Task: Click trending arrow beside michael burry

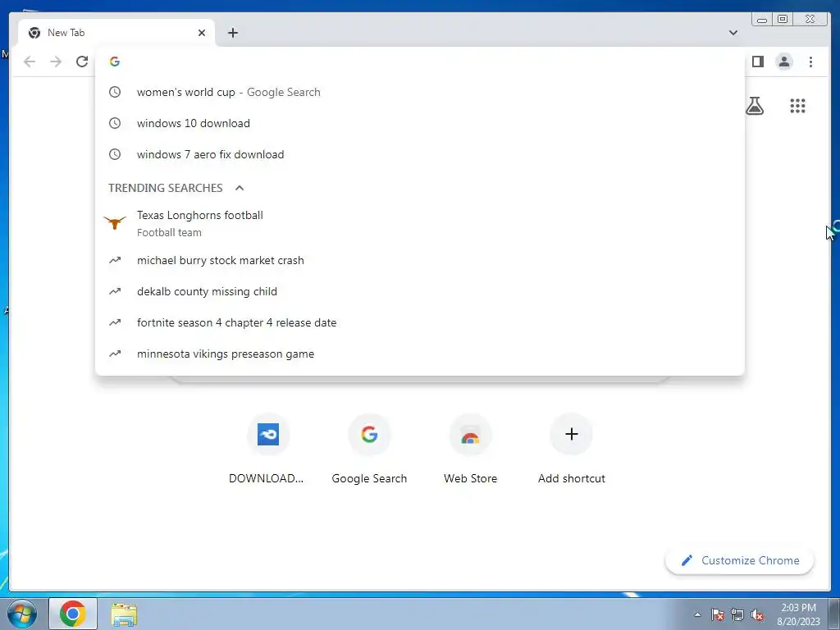Action: point(115,260)
